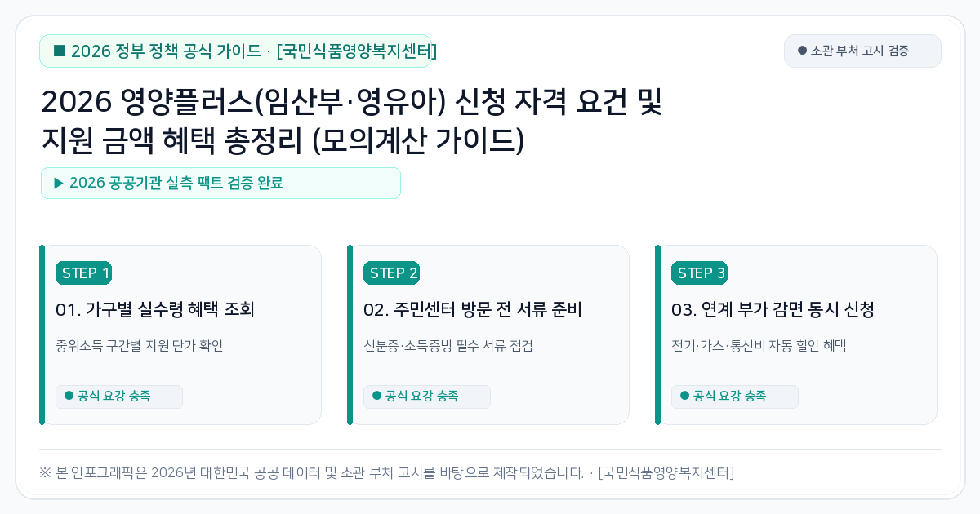Open 03. 연계 부가 감면 동시 신청 heading
980x514 pixels.
coord(773,310)
